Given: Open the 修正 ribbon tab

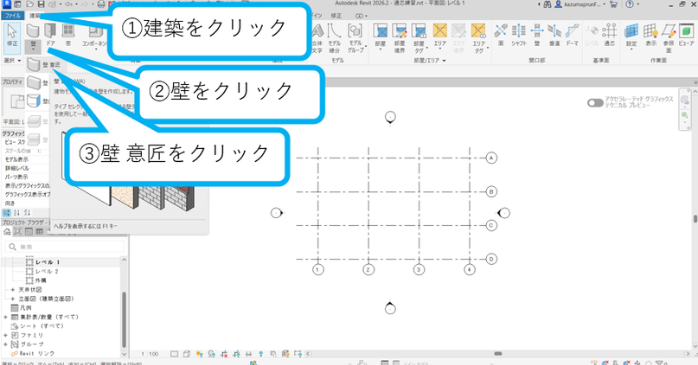Looking at the screenshot, I should click(336, 16).
